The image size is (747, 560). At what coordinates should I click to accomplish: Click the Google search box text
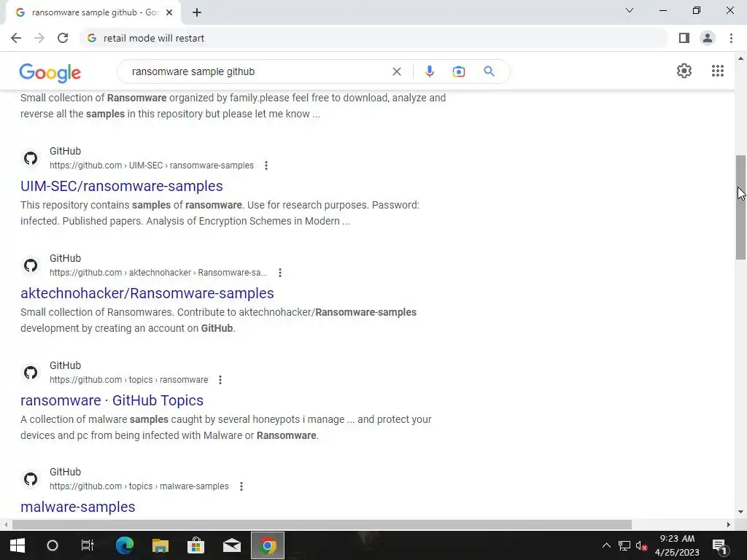coord(193,71)
